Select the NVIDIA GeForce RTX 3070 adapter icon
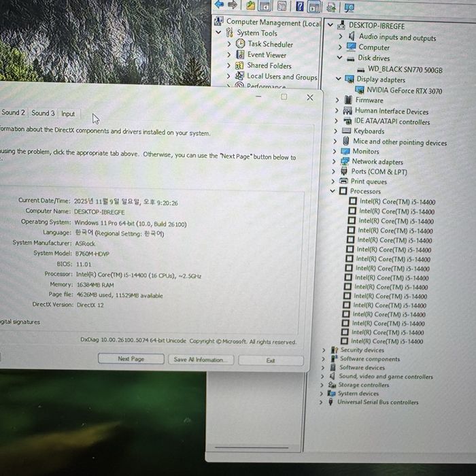476x476 pixels. pos(360,90)
